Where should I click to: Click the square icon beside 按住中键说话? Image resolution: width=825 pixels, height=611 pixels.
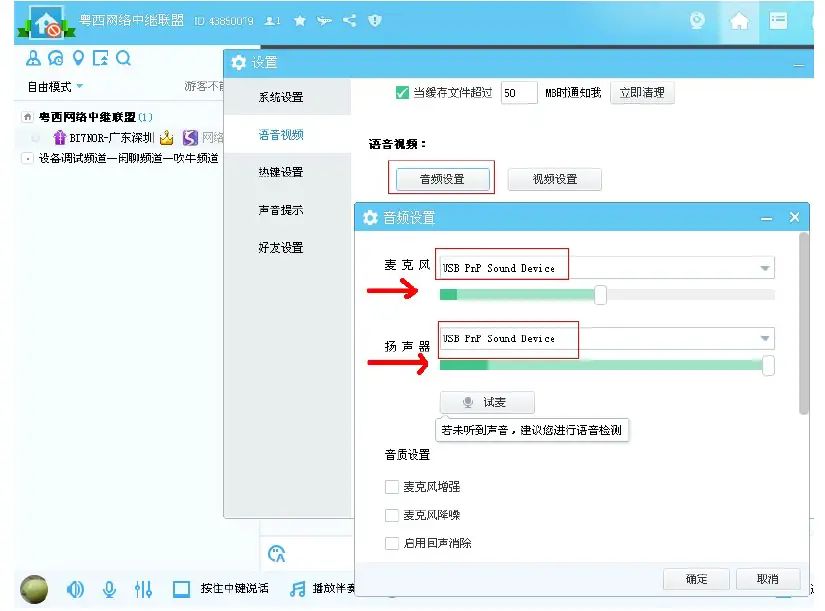pyautogui.click(x=181, y=589)
